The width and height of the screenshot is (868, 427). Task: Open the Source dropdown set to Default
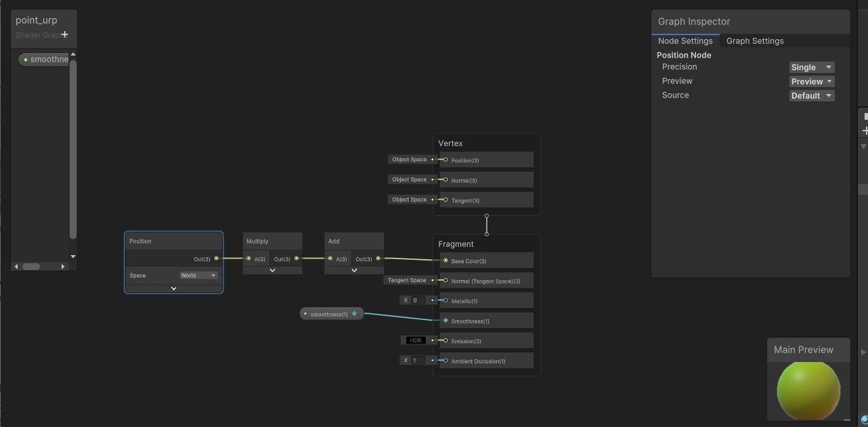coord(811,95)
